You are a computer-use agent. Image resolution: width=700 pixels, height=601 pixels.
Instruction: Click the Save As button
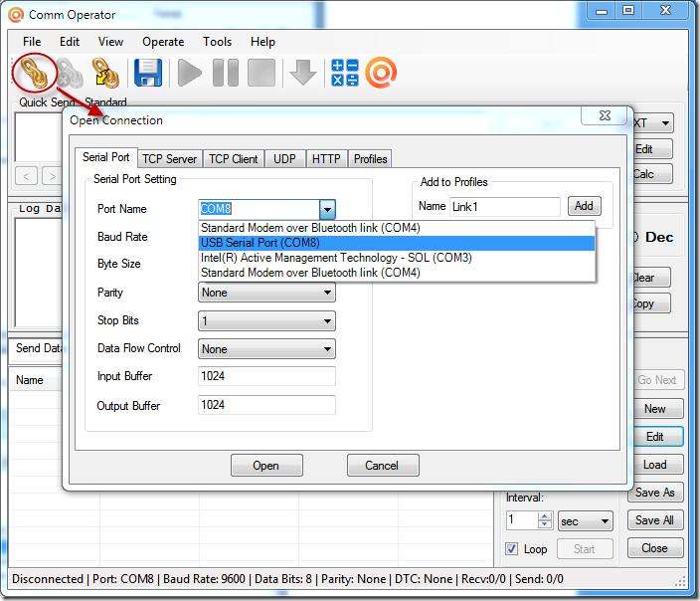655,493
